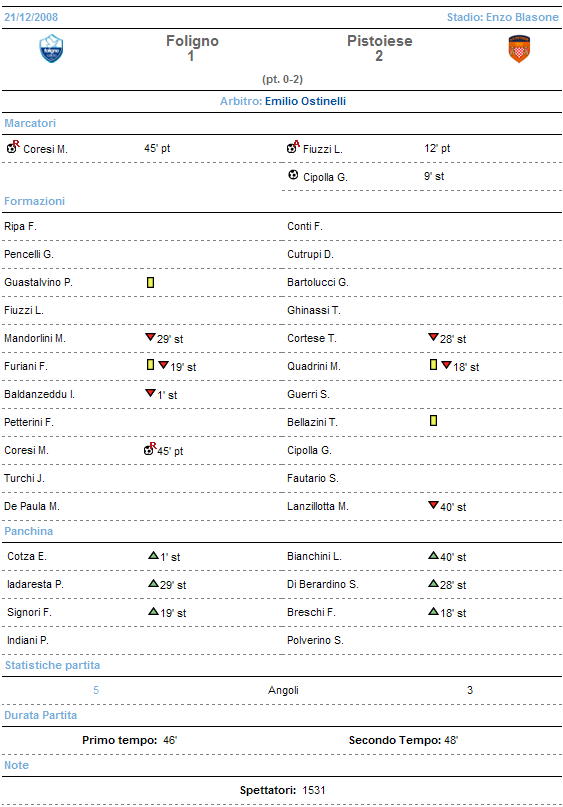Click Bellazini T.'s yellow card icon
Screen dimensions: 563x807
[x=433, y=420]
